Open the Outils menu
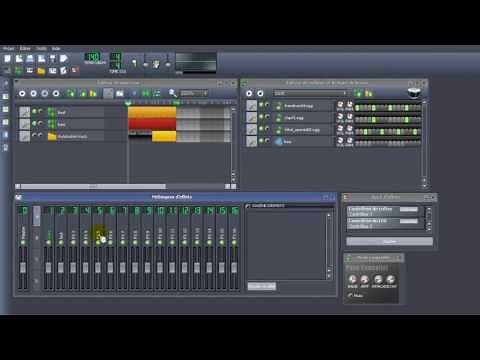 [41, 49]
